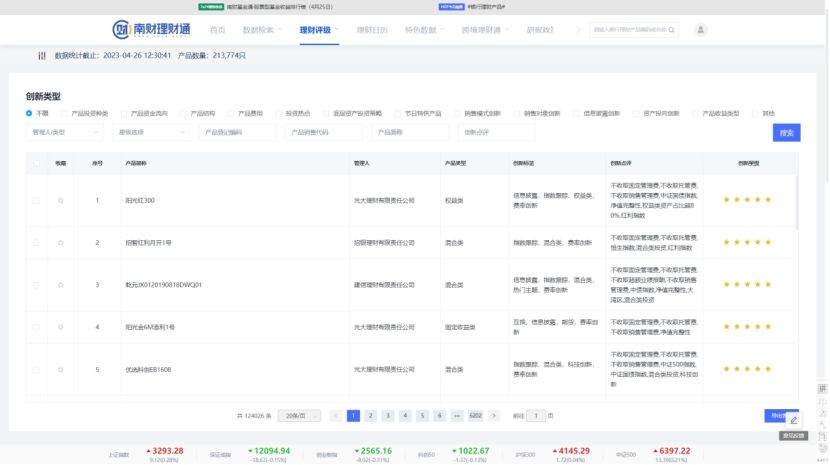Check the 投资热点 checkbox
The image size is (830, 465).
tap(278, 113)
